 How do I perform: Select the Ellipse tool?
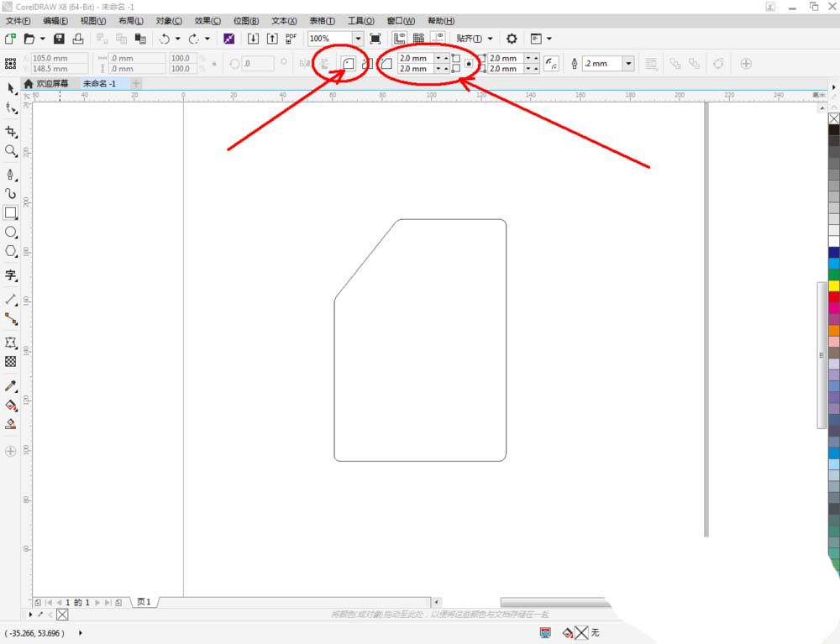11,232
